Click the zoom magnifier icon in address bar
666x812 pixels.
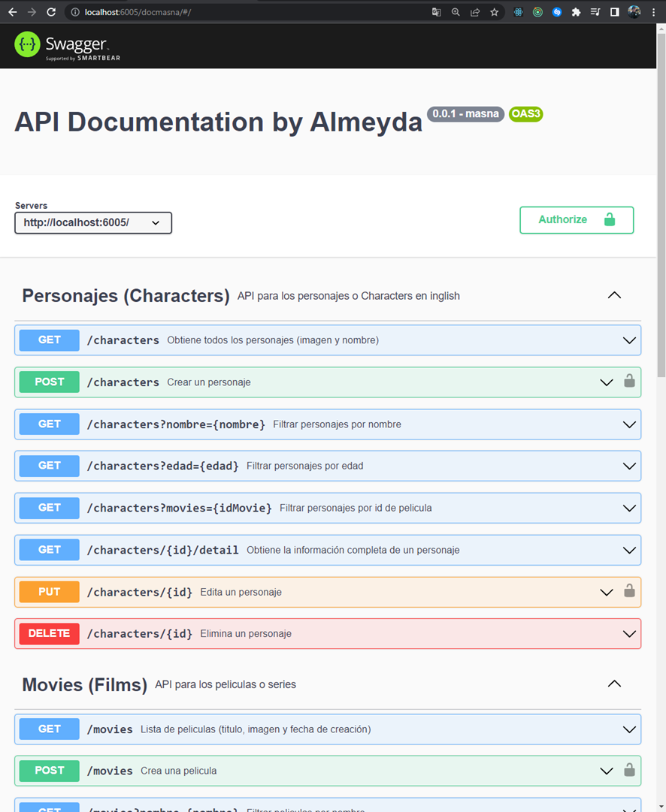pyautogui.click(x=457, y=12)
